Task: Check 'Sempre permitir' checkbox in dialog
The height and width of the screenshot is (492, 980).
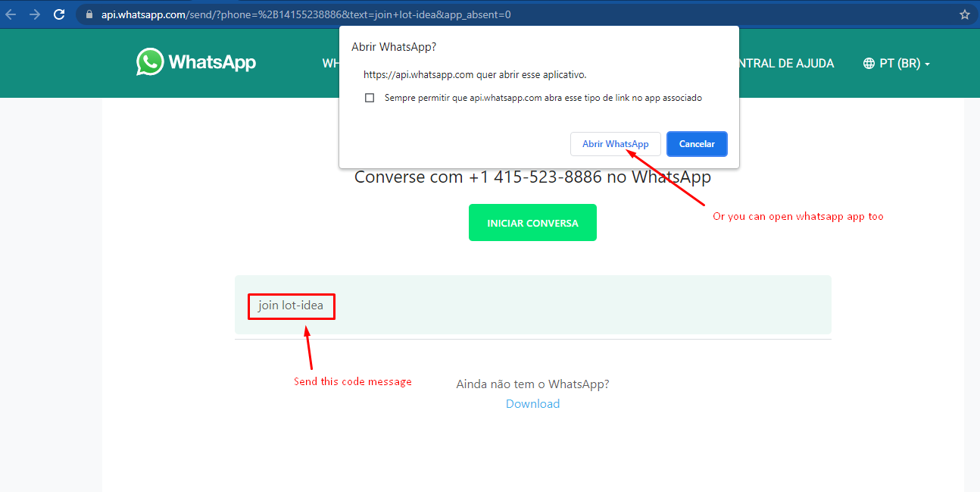Action: coord(370,98)
